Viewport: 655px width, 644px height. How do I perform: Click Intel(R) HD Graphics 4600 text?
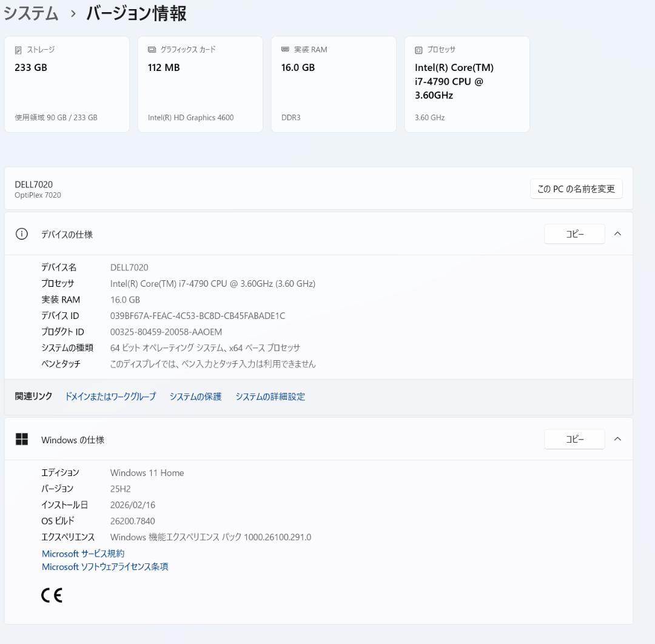190,118
